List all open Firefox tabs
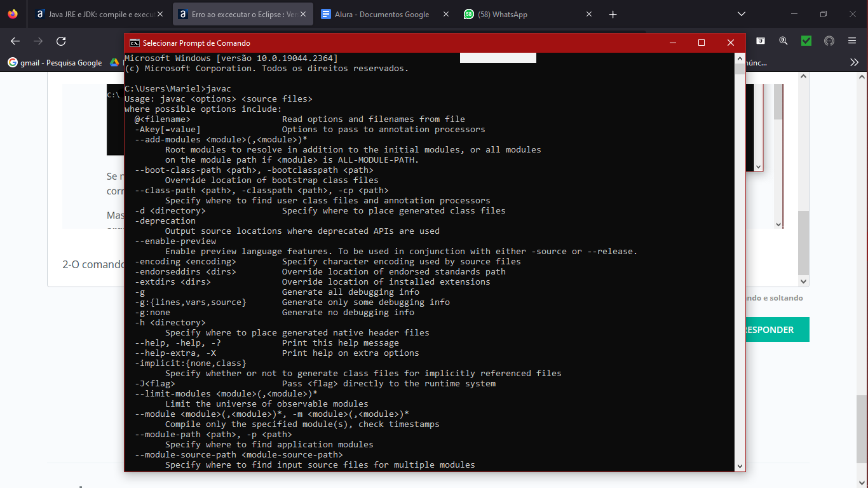The width and height of the screenshot is (868, 488). 741,14
